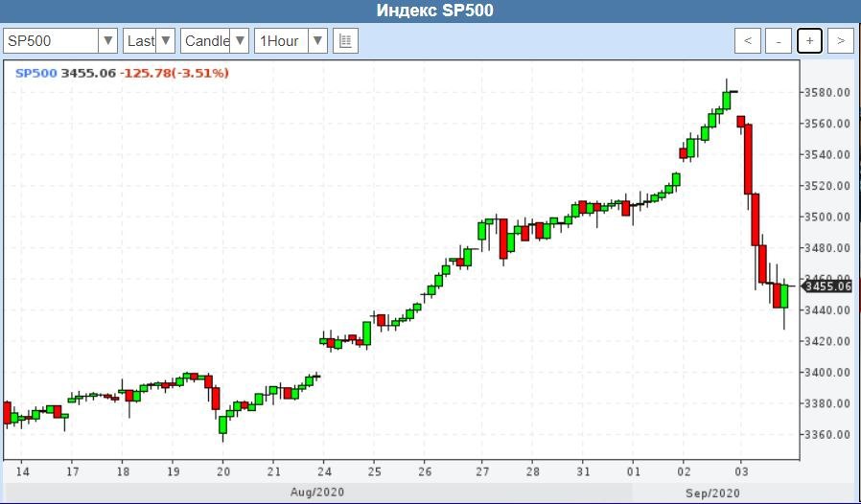
Task: Click date label 28 on time axis
Action: 533,471
